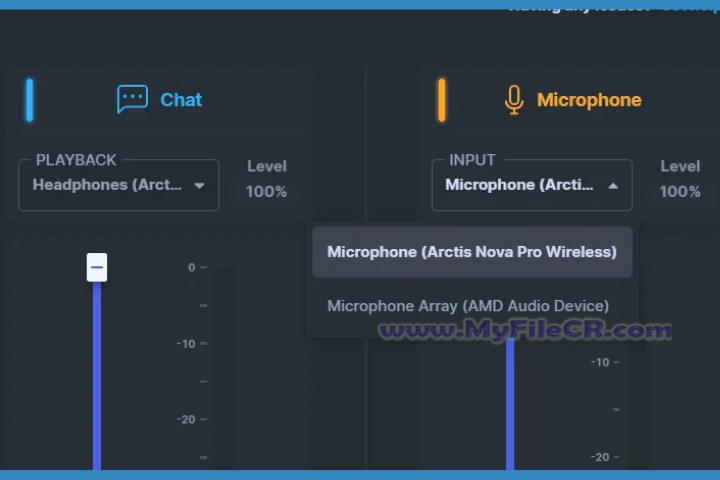Collapse the INPUT dropdown using its up arrow
This screenshot has width=720, height=480.
(613, 185)
